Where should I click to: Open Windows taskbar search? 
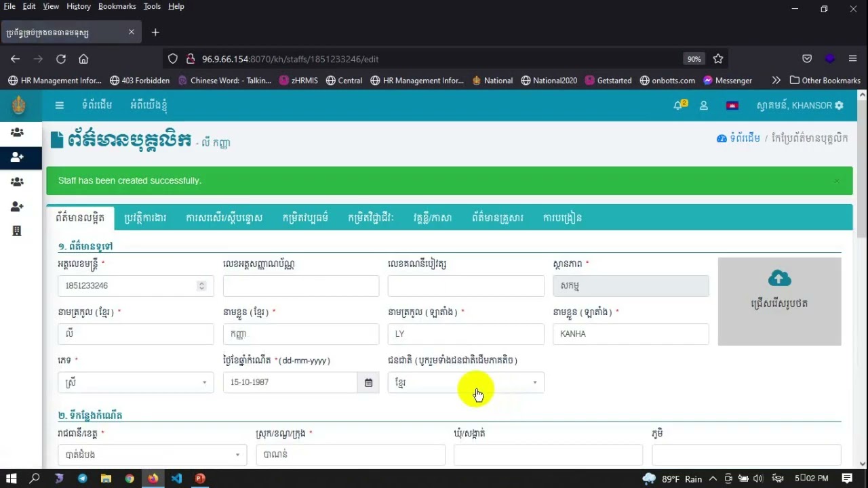[35, 479]
